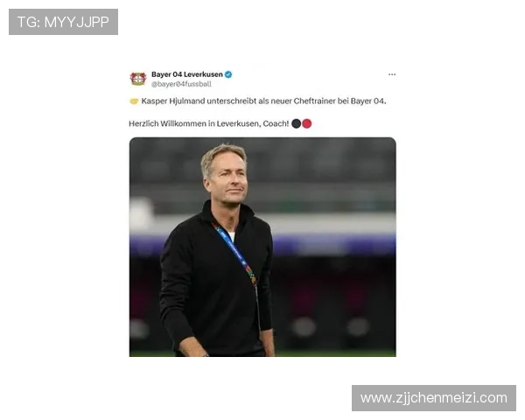Click the black circle emoji after Coach!
525x420 pixels.
point(297,123)
